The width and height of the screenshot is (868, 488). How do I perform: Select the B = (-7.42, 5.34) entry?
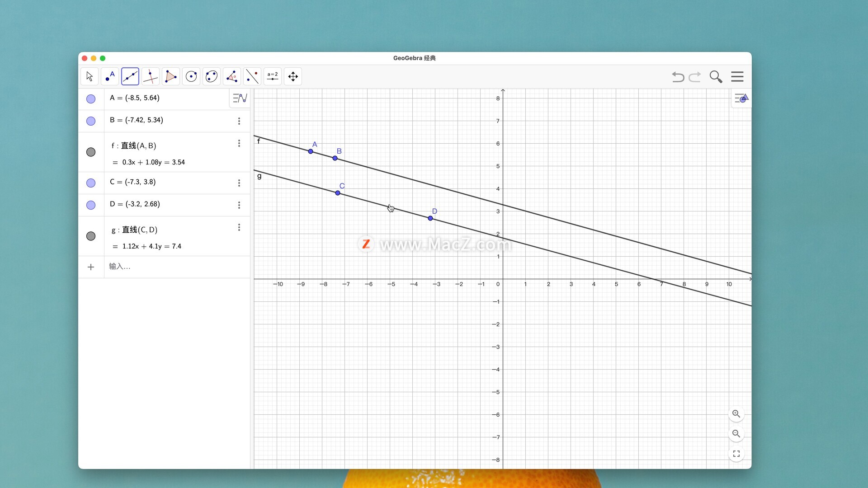[137, 120]
